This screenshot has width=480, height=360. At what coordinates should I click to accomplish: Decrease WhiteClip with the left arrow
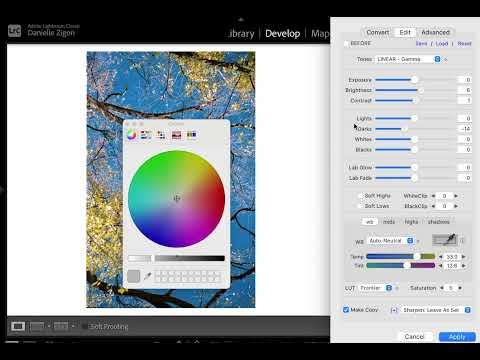tap(433, 196)
